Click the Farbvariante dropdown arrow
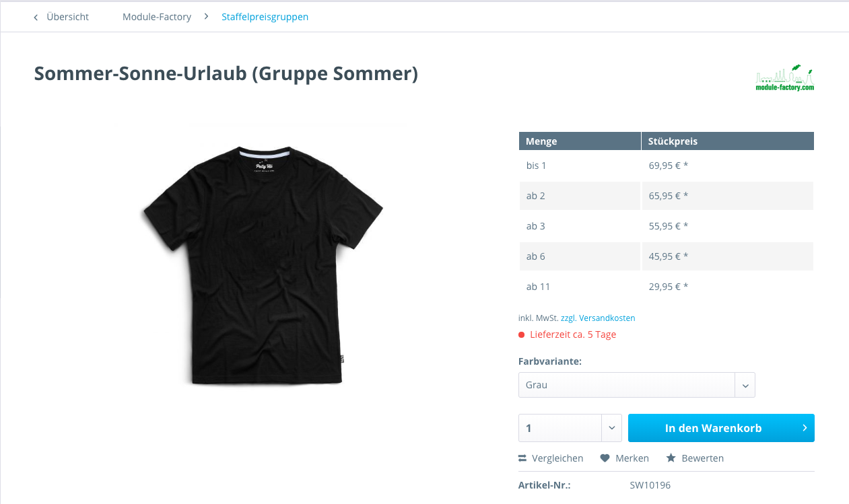This screenshot has height=504, width=849. point(745,386)
